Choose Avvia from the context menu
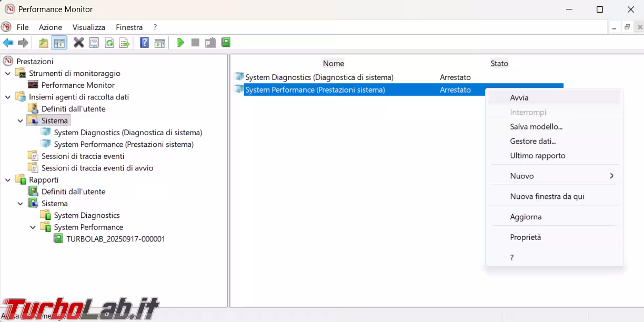644x322 pixels. pyautogui.click(x=519, y=97)
